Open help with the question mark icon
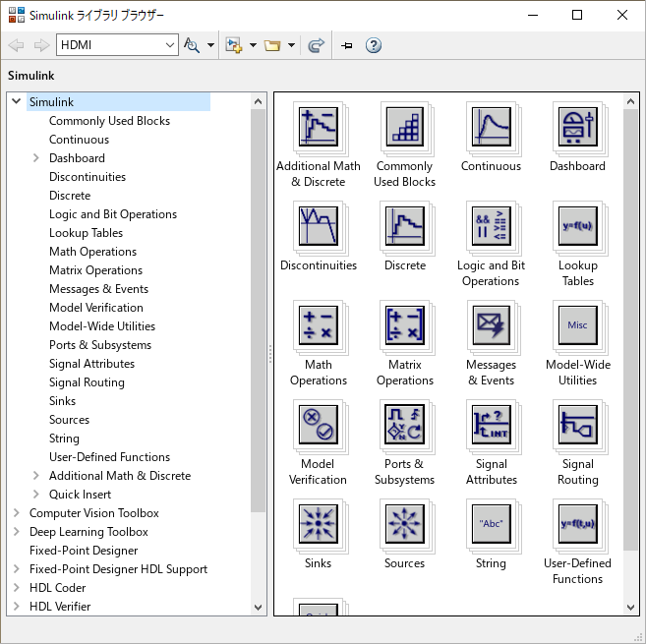The height and width of the screenshot is (644, 646). [374, 45]
